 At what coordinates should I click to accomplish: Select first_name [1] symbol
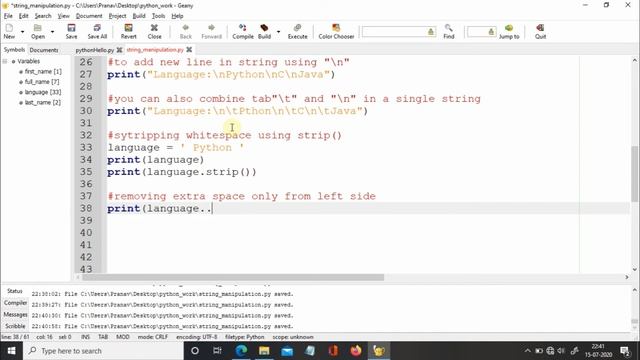43,71
